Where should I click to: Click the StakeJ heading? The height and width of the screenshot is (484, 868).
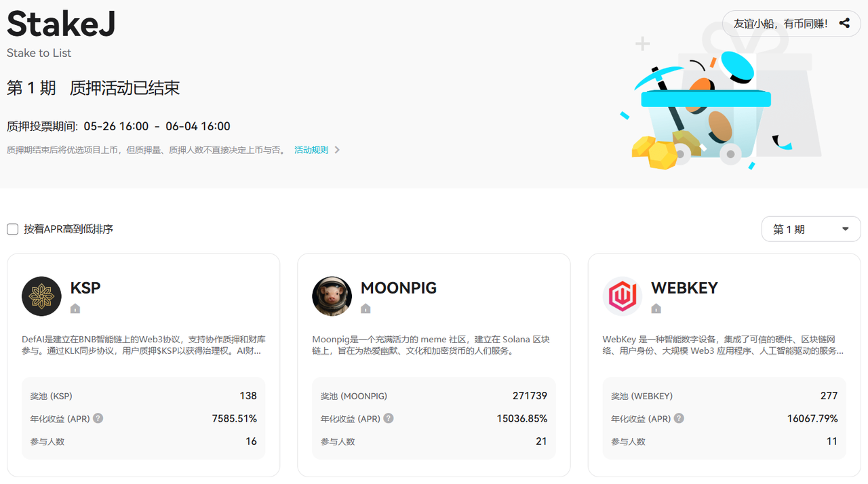point(61,24)
